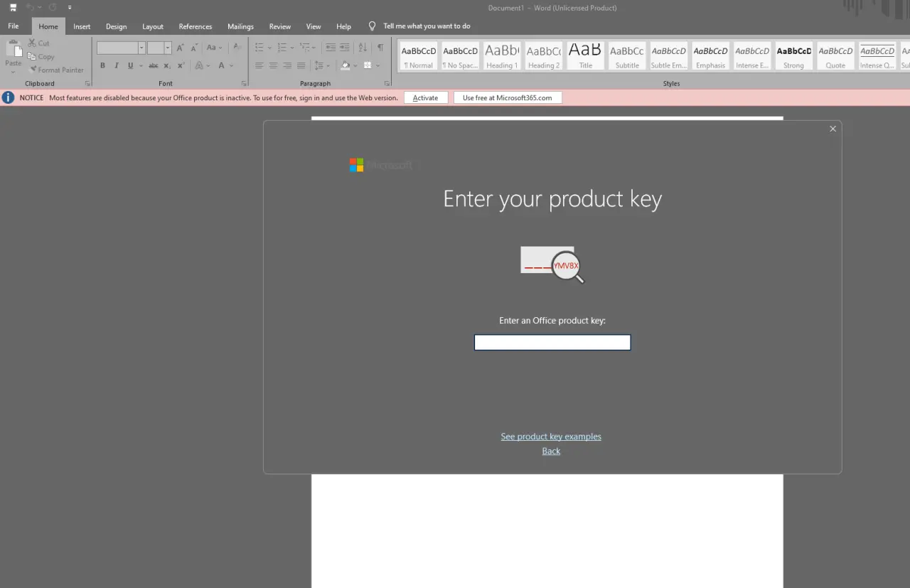The image size is (910, 588).
Task: Apply the Heading 1 style
Action: point(502,55)
